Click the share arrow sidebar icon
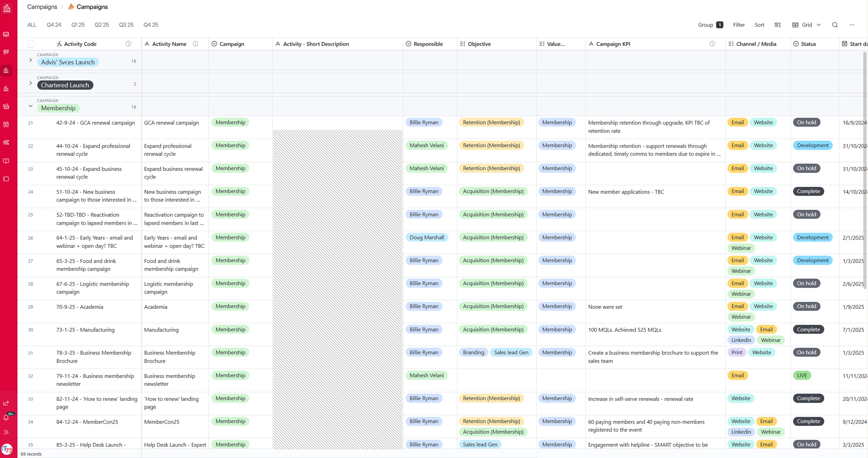 6,403
